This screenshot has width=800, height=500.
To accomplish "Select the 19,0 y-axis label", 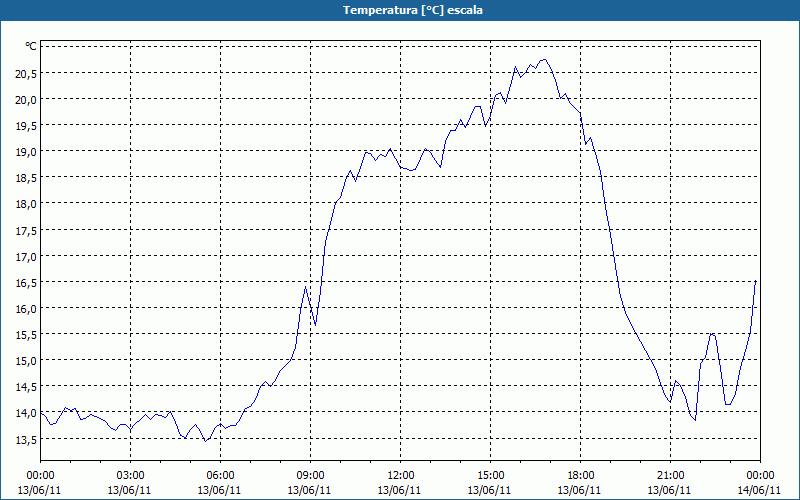I will [x=26, y=152].
